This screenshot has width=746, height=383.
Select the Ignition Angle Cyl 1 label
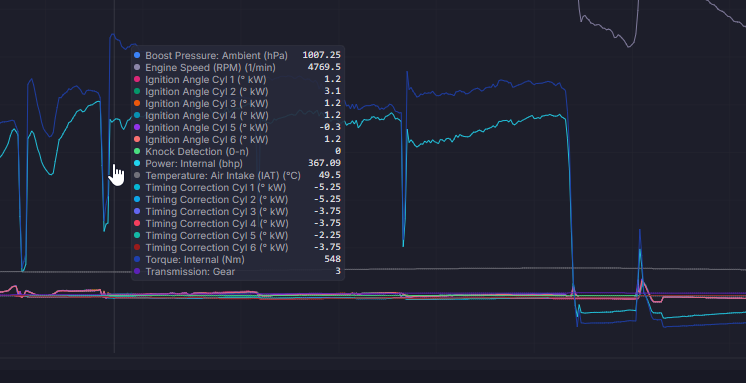coord(206,79)
